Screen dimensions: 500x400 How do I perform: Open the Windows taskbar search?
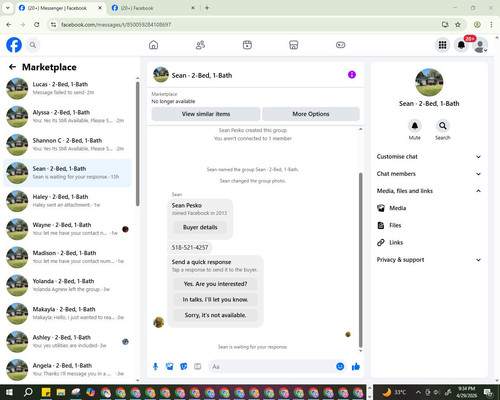click(28, 392)
